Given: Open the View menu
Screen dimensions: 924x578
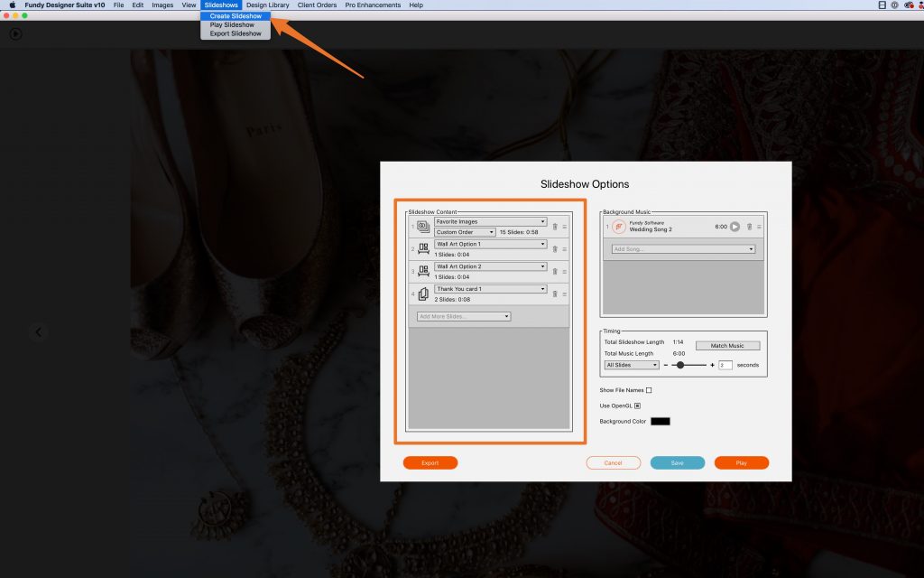Looking at the screenshot, I should [189, 5].
